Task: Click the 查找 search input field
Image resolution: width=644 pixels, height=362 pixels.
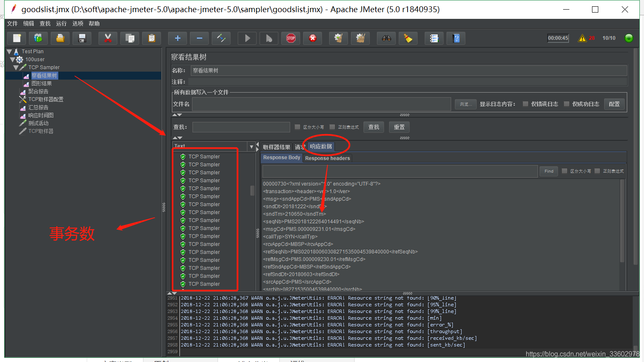Action: 241,127
